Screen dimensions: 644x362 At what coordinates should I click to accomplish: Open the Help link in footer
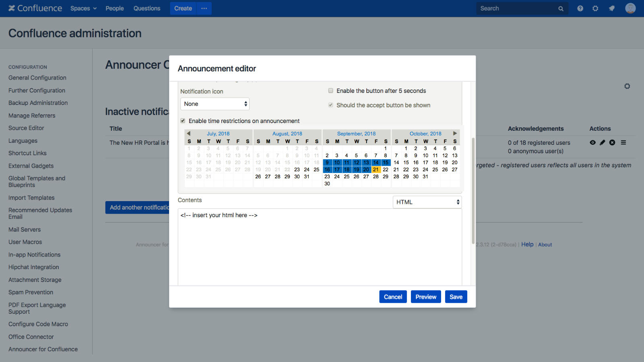click(x=527, y=244)
